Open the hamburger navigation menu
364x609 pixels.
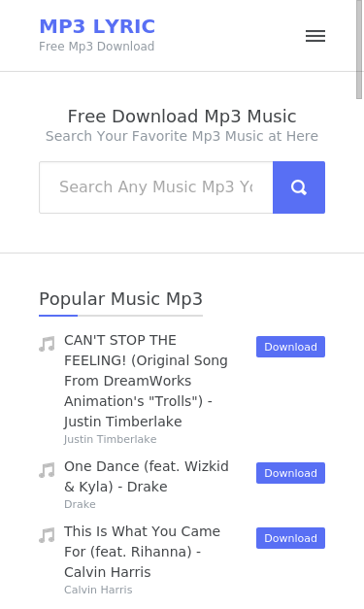315,36
